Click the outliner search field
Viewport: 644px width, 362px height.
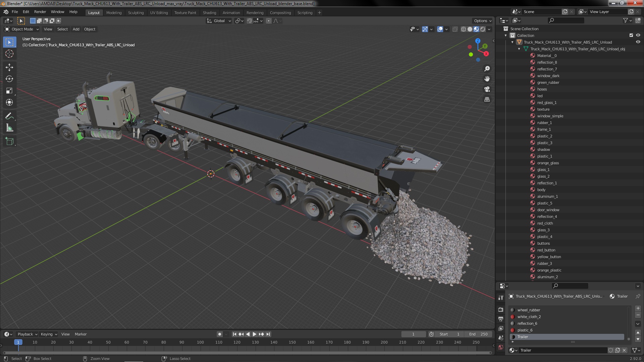coord(566,20)
